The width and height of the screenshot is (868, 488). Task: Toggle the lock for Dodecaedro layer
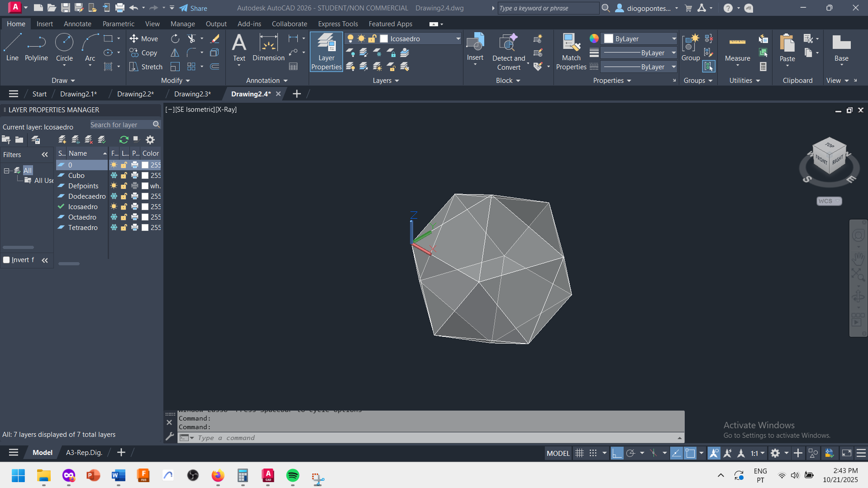tap(124, 196)
